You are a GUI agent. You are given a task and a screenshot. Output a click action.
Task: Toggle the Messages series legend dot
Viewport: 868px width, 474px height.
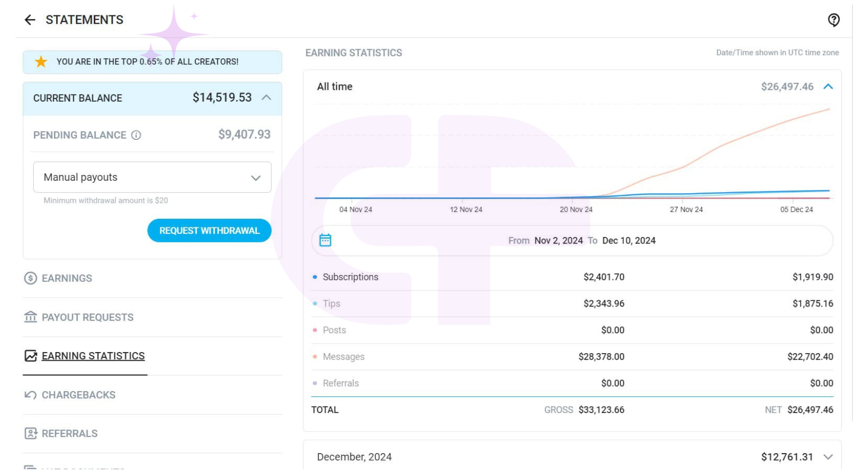pyautogui.click(x=315, y=356)
